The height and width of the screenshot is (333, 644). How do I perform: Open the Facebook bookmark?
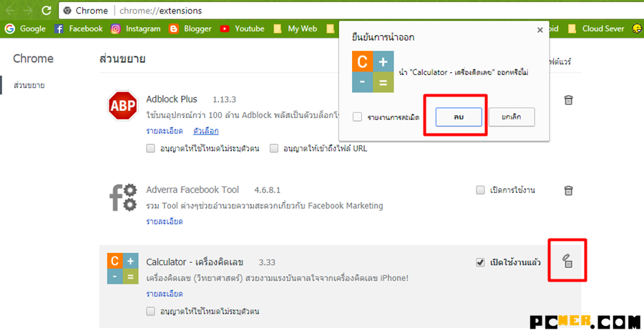coord(79,29)
